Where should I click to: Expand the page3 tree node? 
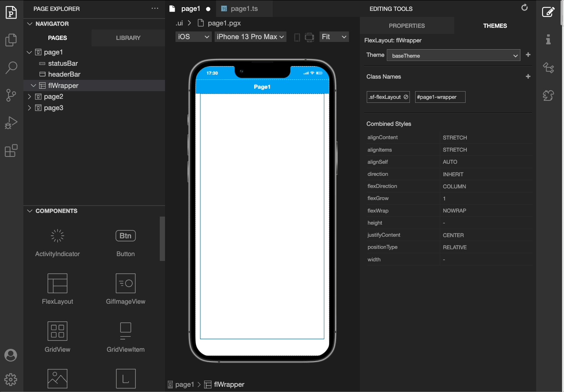click(x=29, y=108)
